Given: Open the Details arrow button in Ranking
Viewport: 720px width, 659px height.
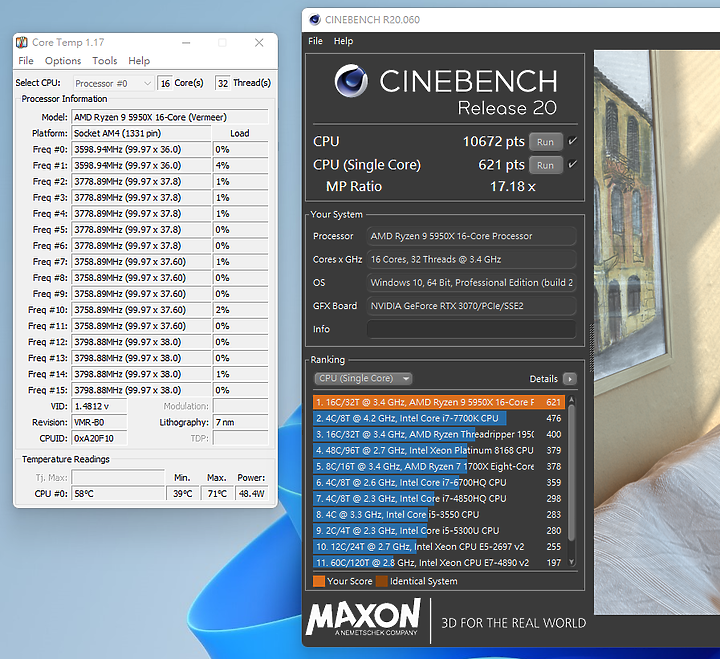Looking at the screenshot, I should pos(570,379).
